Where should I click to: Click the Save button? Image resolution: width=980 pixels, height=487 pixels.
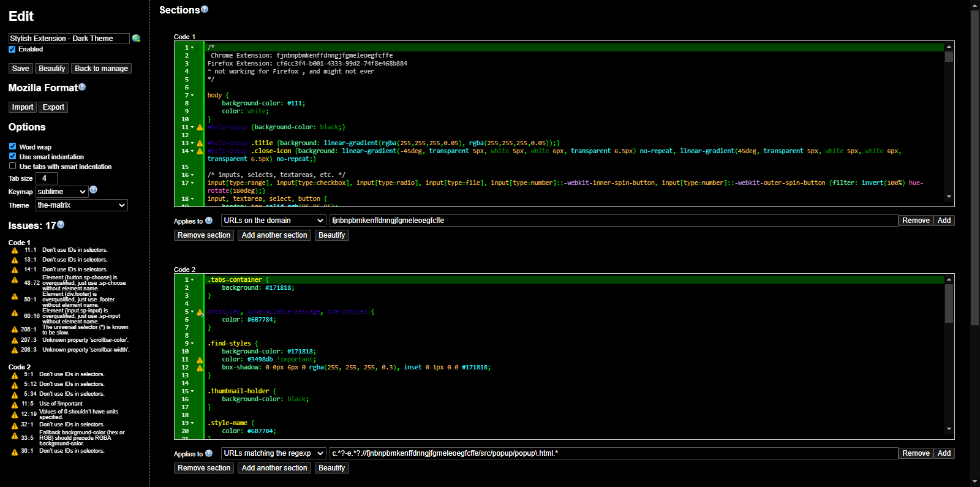(x=20, y=69)
